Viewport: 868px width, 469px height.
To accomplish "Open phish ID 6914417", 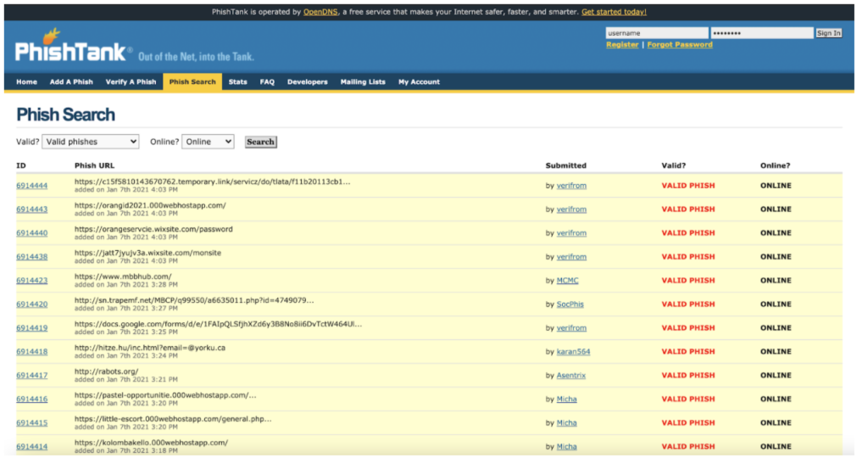I will point(32,376).
